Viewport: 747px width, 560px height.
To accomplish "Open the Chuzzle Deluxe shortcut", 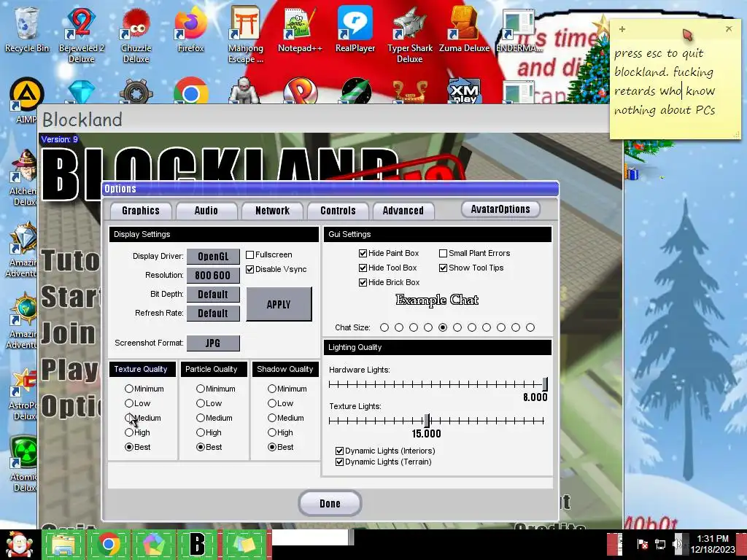I will coord(136,34).
